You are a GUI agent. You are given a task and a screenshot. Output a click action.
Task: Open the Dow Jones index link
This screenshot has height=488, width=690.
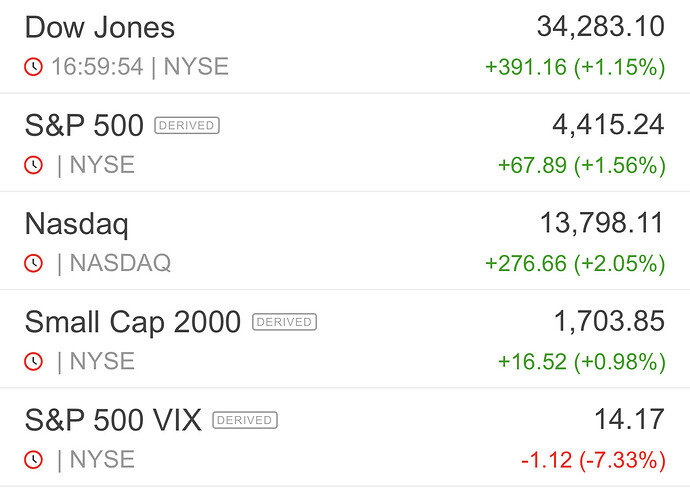99,28
